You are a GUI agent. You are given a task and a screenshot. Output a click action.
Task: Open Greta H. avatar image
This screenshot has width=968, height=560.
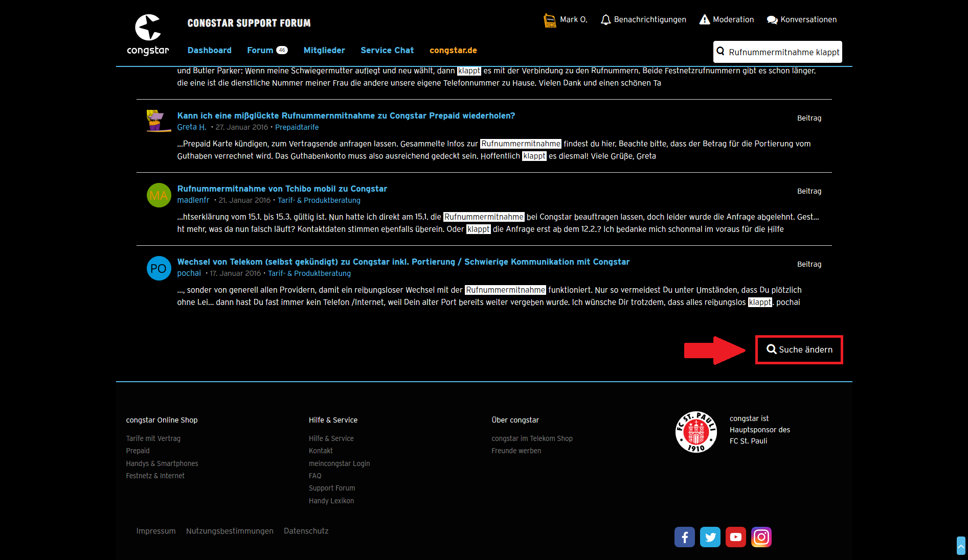click(159, 121)
